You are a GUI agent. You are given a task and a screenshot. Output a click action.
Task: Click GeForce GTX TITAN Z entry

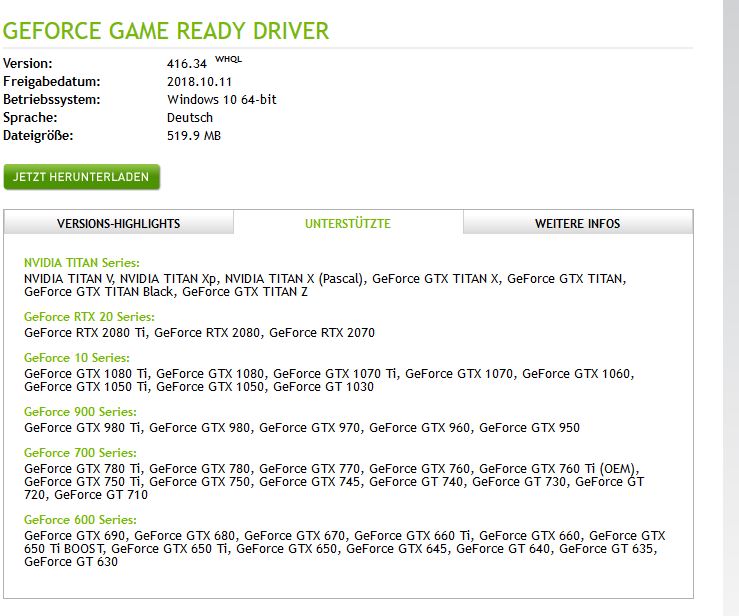click(245, 292)
